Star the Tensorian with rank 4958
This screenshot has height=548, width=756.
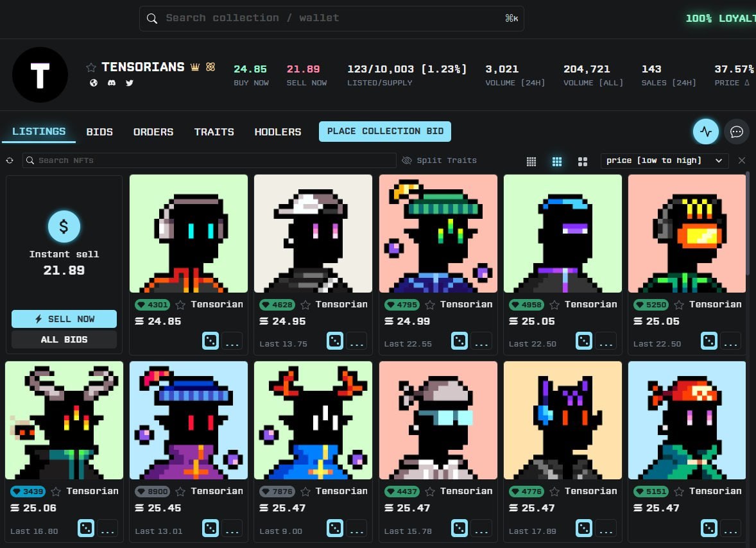click(554, 305)
